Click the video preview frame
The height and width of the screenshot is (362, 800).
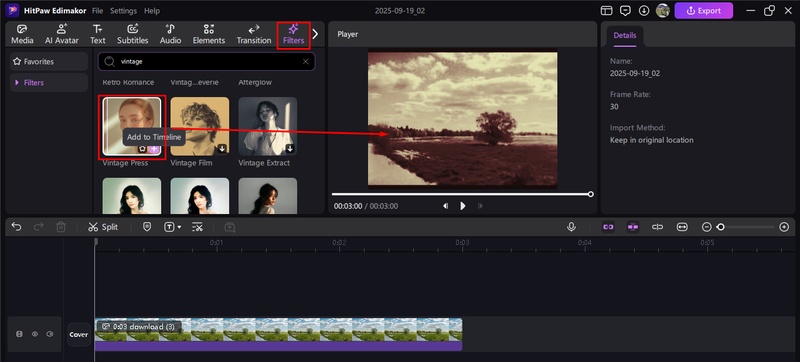point(462,119)
